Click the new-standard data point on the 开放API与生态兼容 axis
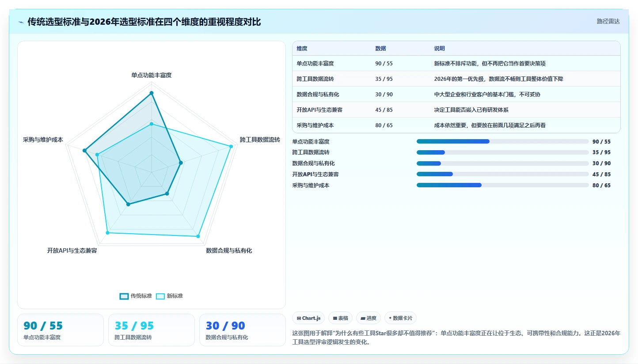The width and height of the screenshot is (638, 364). click(x=107, y=232)
